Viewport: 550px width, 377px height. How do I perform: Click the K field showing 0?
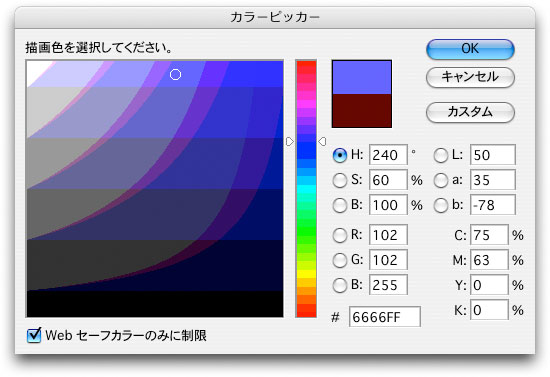pos(489,310)
